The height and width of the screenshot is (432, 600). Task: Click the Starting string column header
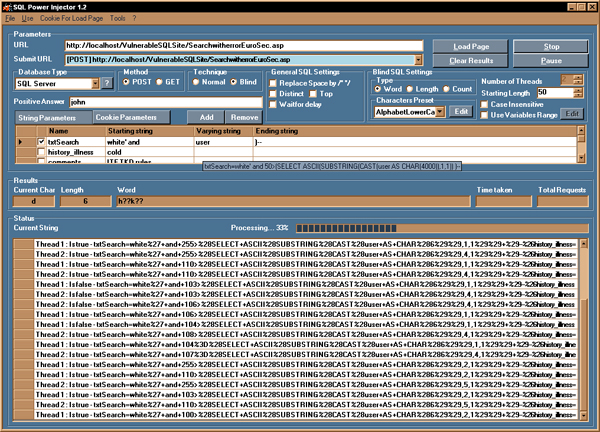pyautogui.click(x=149, y=131)
